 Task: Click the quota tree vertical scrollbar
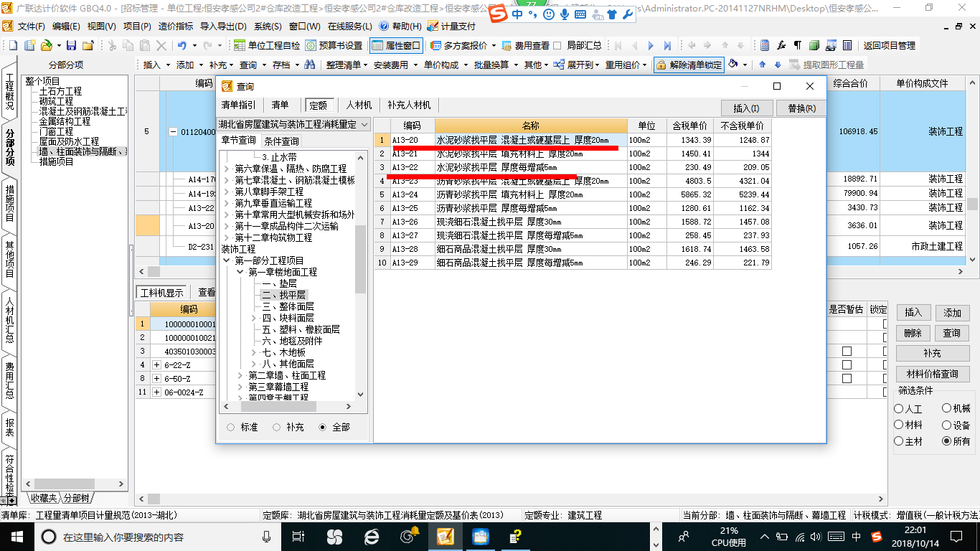[361, 260]
